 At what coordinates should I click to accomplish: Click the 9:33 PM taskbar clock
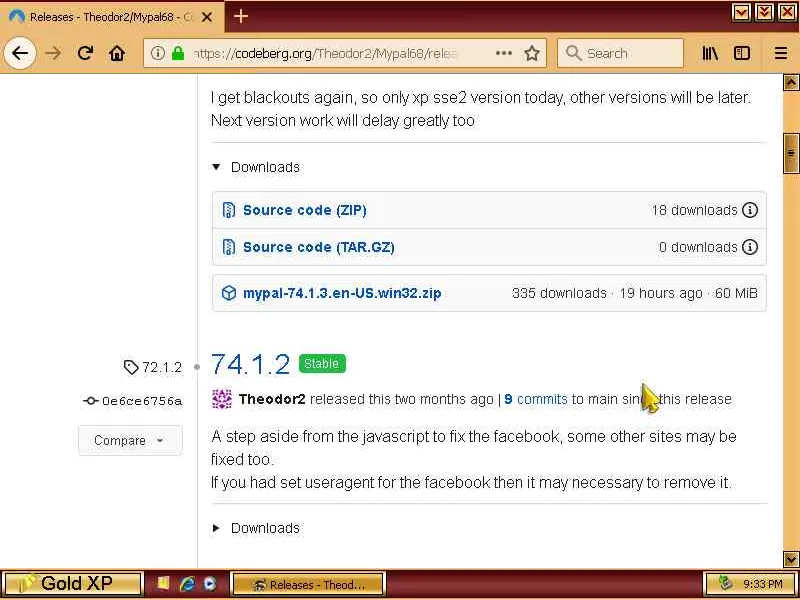(763, 584)
